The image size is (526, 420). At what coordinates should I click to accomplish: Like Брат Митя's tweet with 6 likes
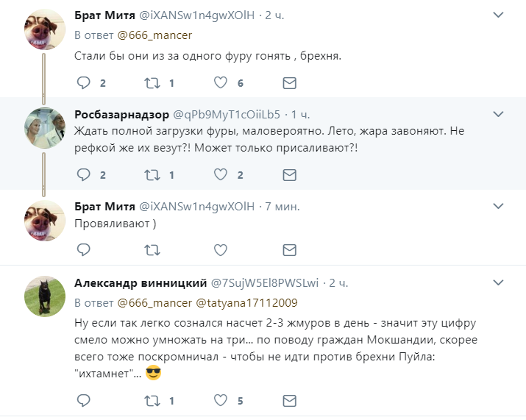pyautogui.click(x=221, y=83)
